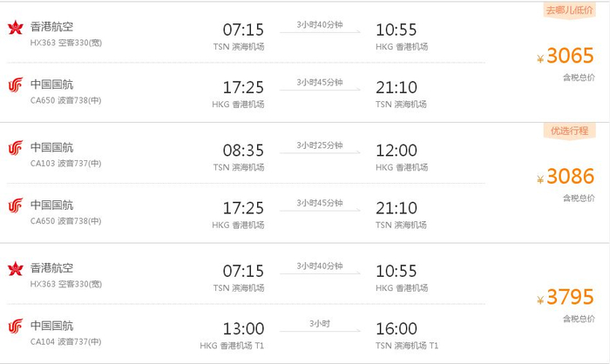
Task: Click 含税总价 label under ¥3795
Action: coord(578,319)
